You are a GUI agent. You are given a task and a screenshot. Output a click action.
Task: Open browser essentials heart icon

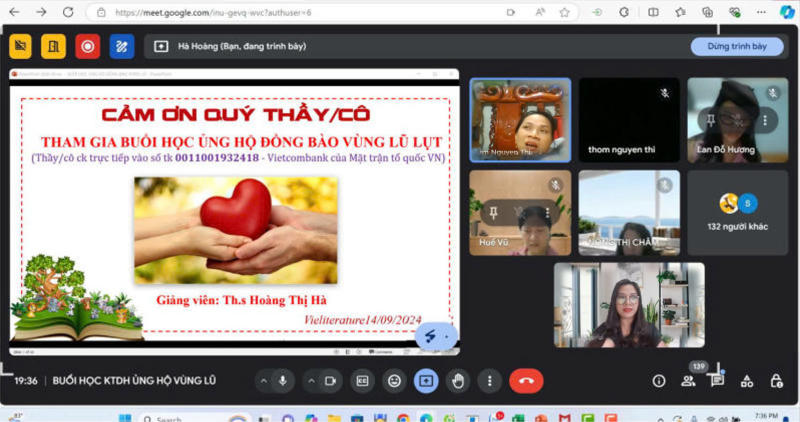[x=734, y=12]
